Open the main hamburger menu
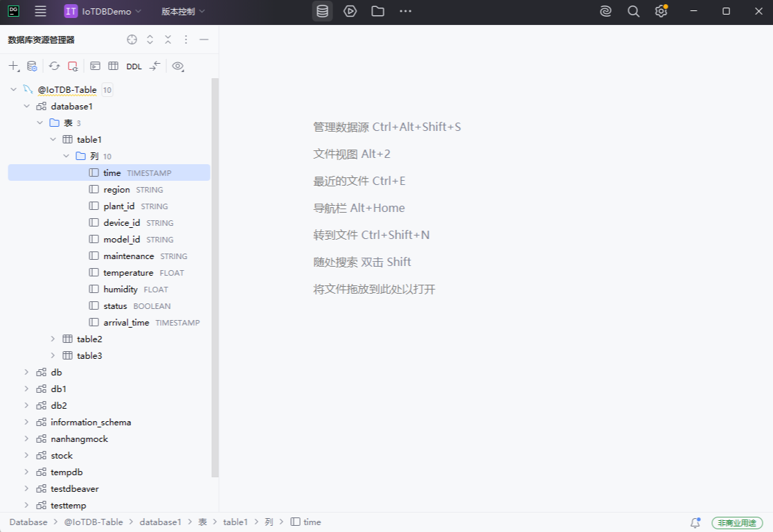The height and width of the screenshot is (532, 773). (x=39, y=11)
